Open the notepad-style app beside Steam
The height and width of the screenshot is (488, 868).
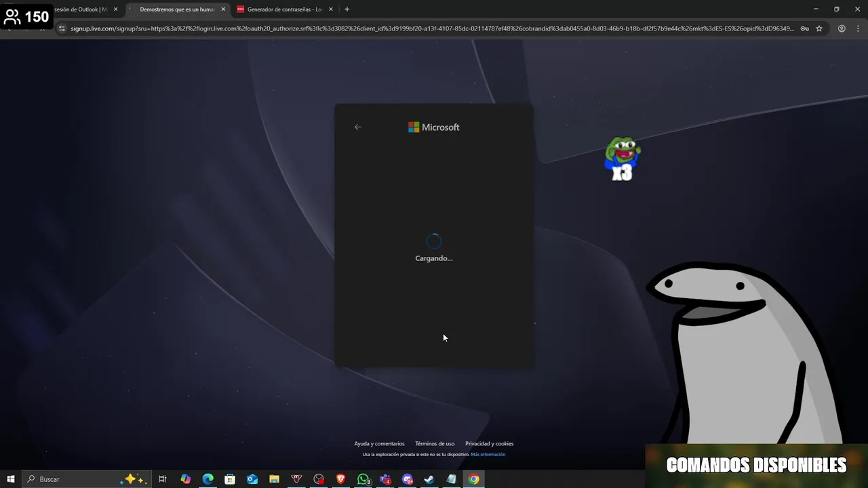(x=452, y=479)
